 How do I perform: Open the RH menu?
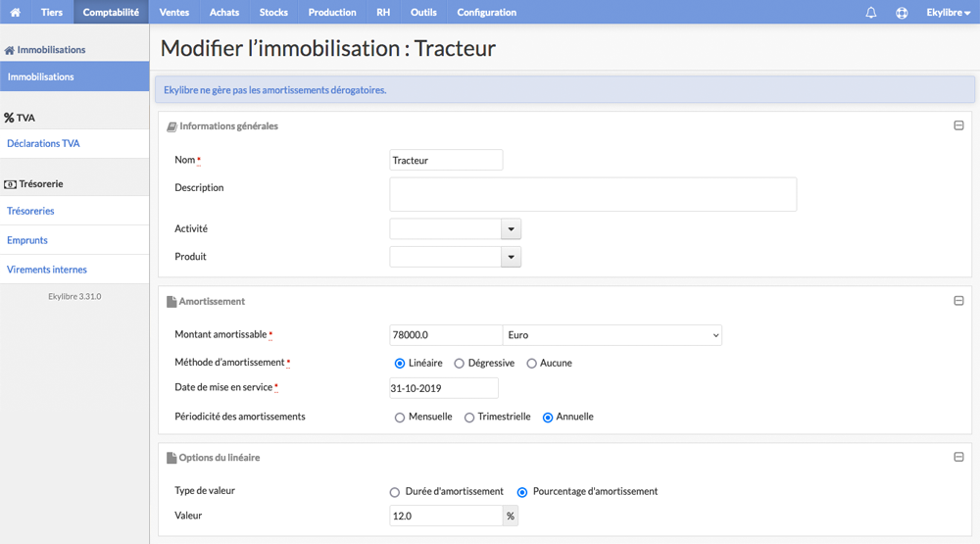pyautogui.click(x=383, y=12)
